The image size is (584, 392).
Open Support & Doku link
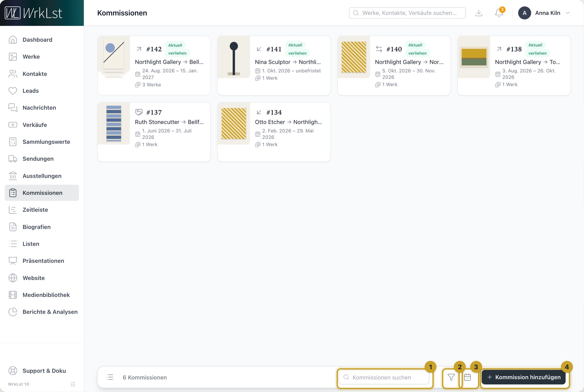[42, 371]
